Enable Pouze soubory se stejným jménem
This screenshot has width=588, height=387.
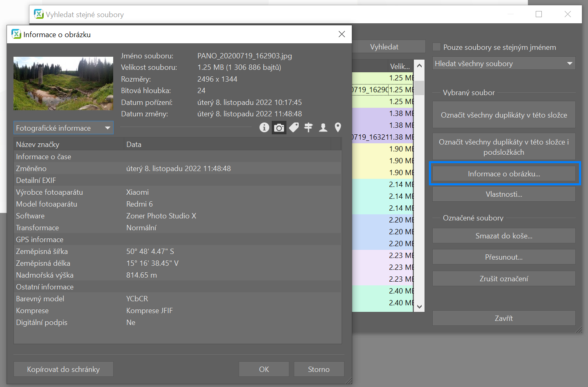[437, 47]
